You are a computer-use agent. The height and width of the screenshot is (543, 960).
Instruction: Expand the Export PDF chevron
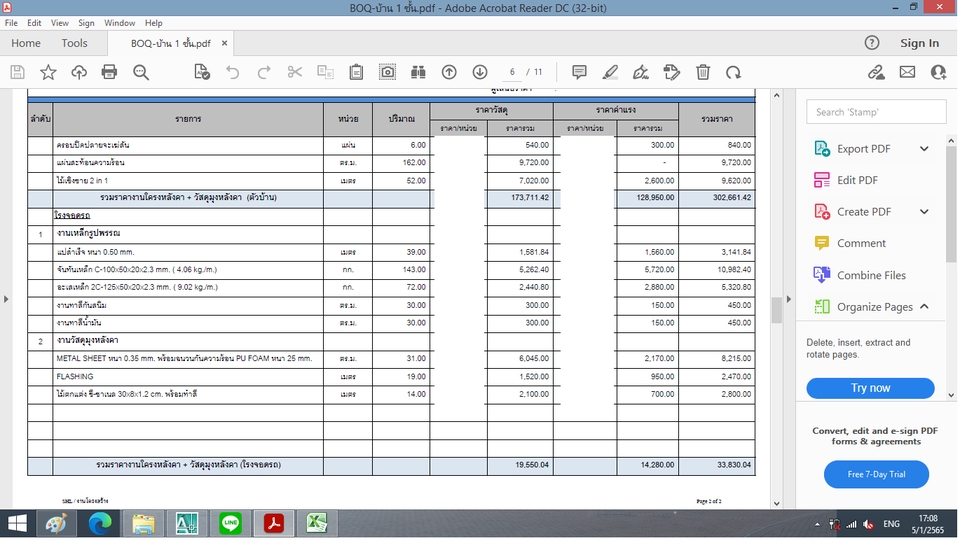click(x=924, y=149)
